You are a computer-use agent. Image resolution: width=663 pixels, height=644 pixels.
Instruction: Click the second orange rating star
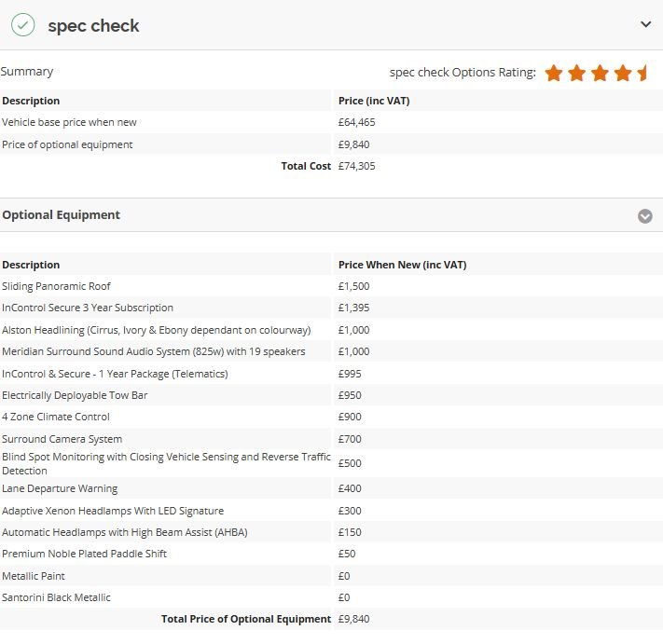pos(577,73)
